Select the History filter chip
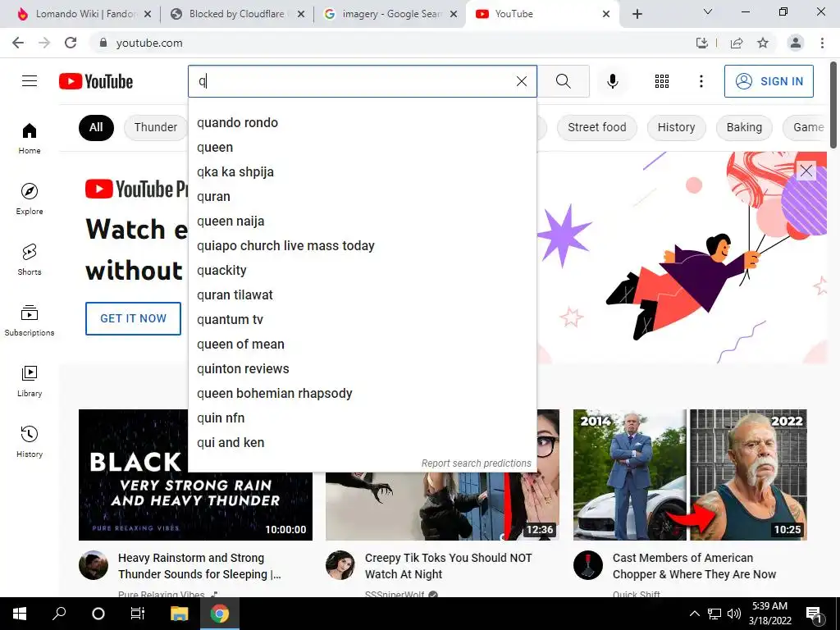Viewport: 840px width, 630px height. pos(676,127)
